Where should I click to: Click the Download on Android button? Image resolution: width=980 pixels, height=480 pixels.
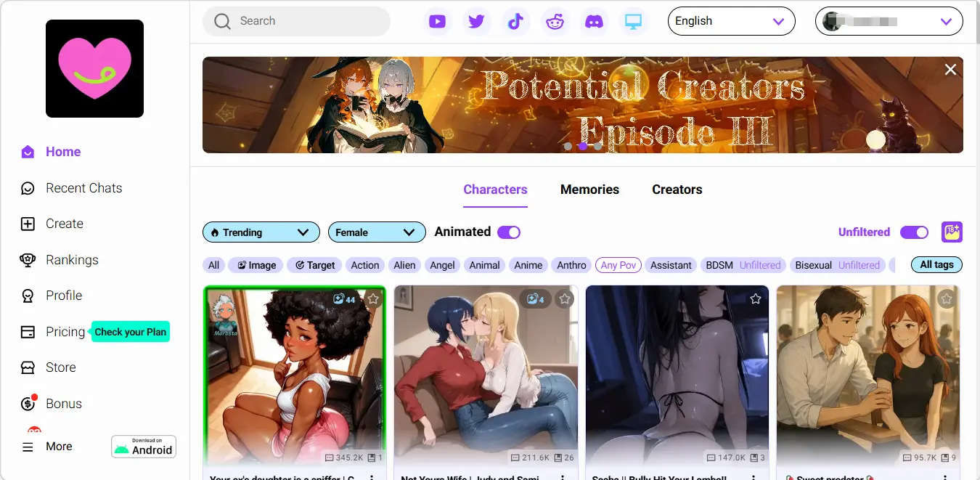(x=143, y=447)
